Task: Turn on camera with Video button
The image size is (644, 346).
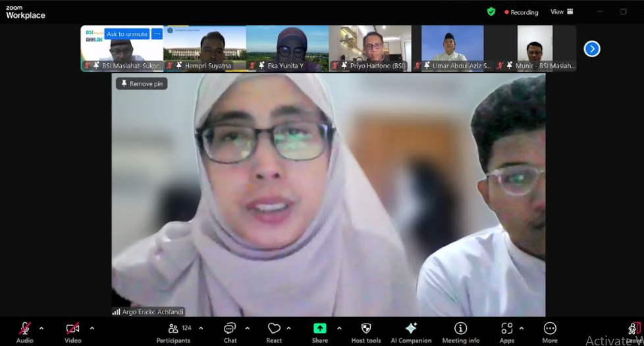Action: (x=72, y=330)
